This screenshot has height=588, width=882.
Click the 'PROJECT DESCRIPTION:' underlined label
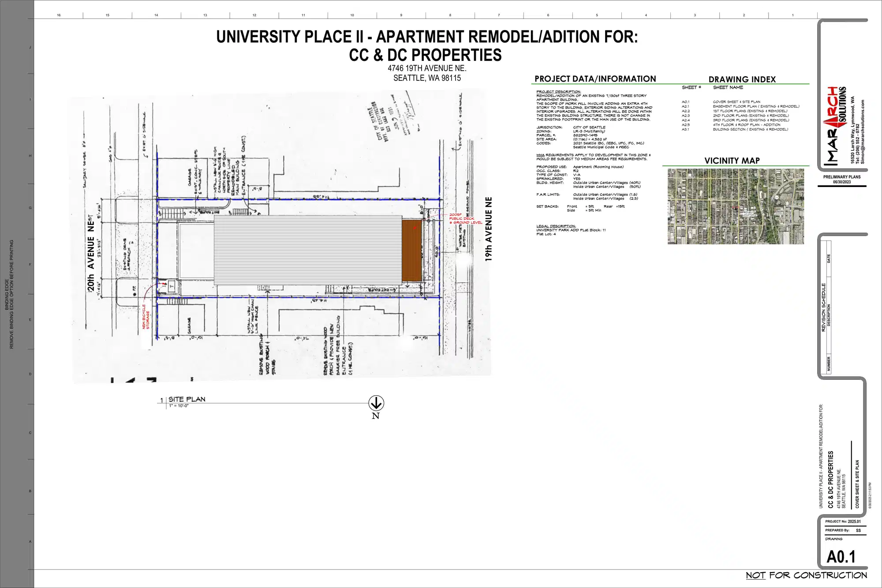559,92
